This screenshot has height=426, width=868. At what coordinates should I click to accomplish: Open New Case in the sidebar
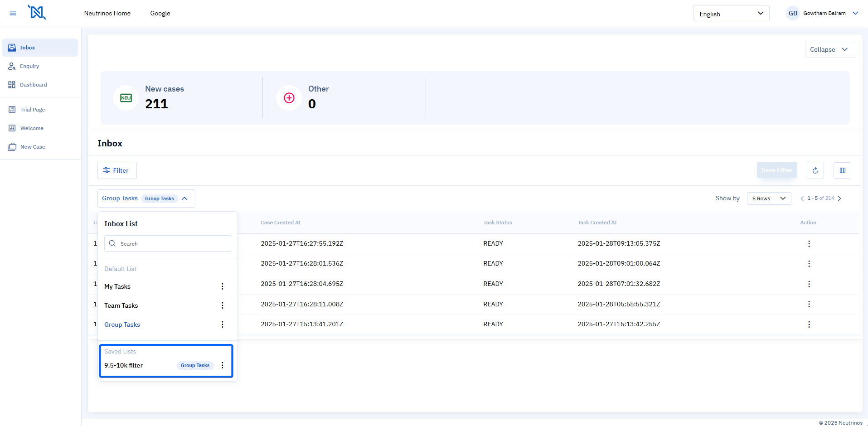40,147
